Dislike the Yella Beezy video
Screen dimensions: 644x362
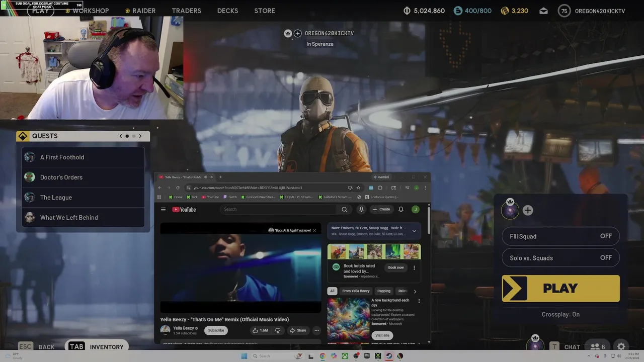[x=278, y=330]
